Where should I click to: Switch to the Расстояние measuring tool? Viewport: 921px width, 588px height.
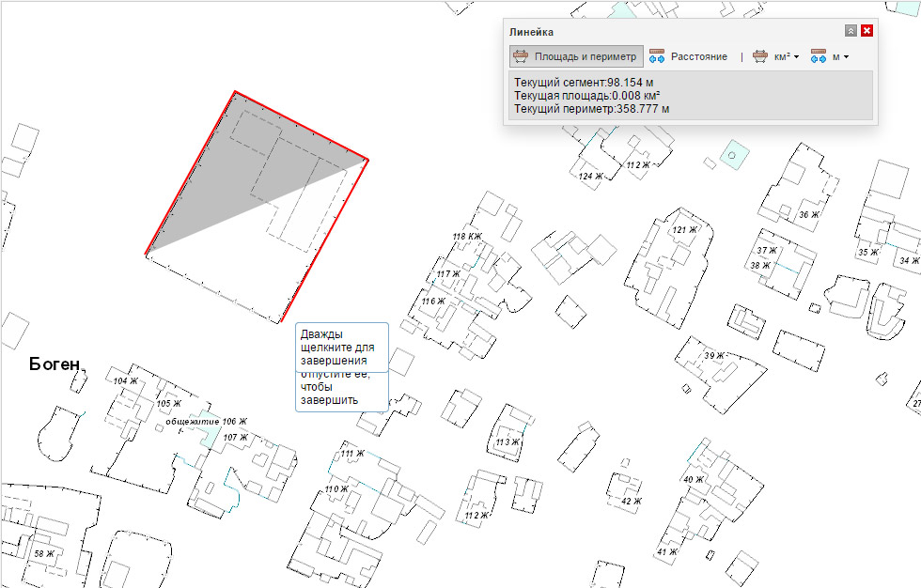688,56
